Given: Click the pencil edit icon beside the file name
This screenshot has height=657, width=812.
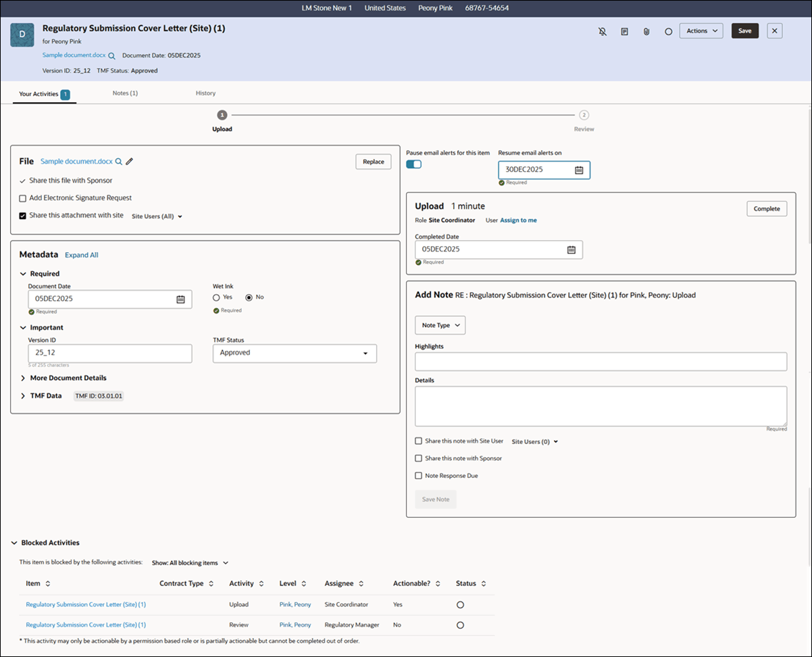Looking at the screenshot, I should 129,162.
